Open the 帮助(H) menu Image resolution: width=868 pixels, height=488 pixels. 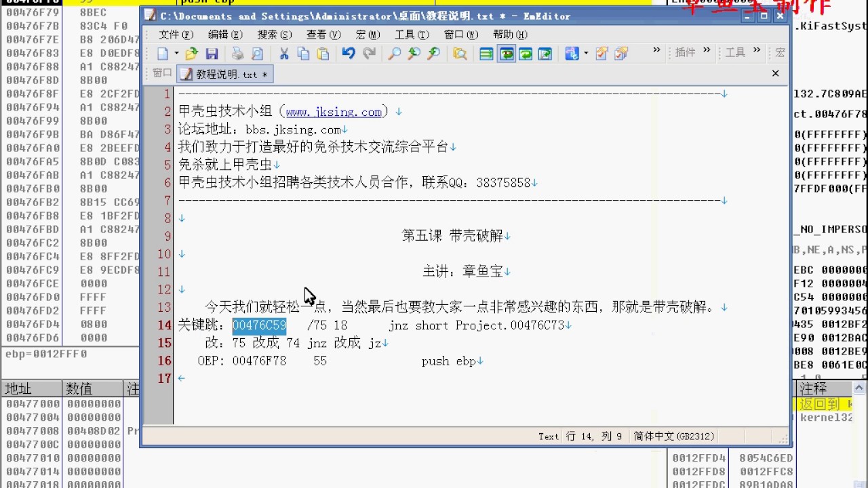pyautogui.click(x=510, y=35)
